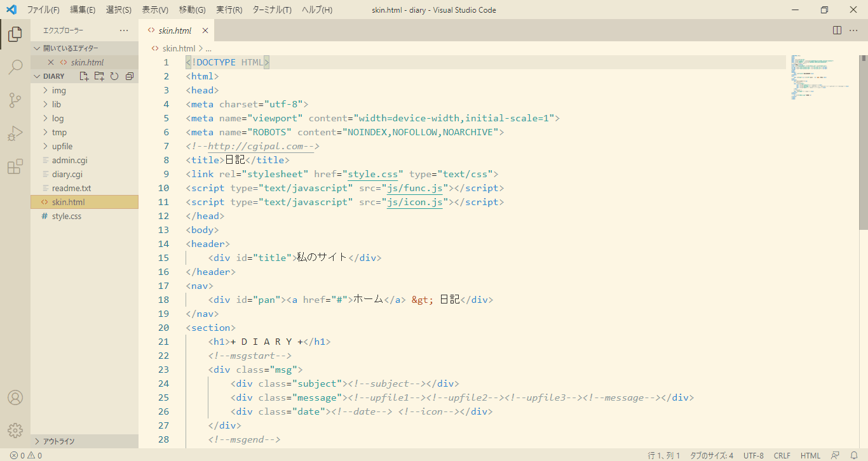The height and width of the screenshot is (461, 868).
Task: Change file encoding via UTF-8 indicator
Action: 754,455
